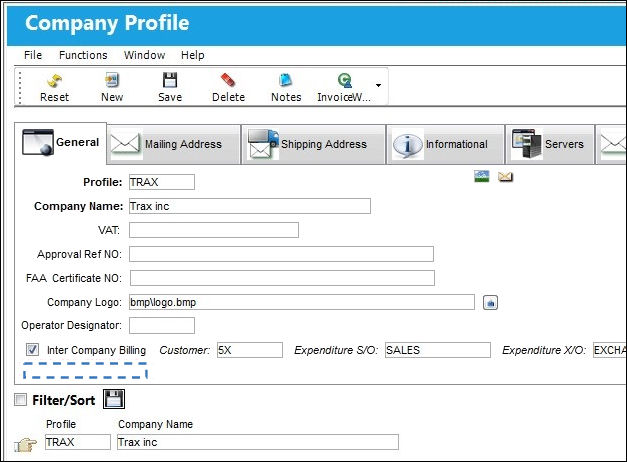Click the Customer field showing 5X
The width and height of the screenshot is (627, 462).
click(250, 350)
